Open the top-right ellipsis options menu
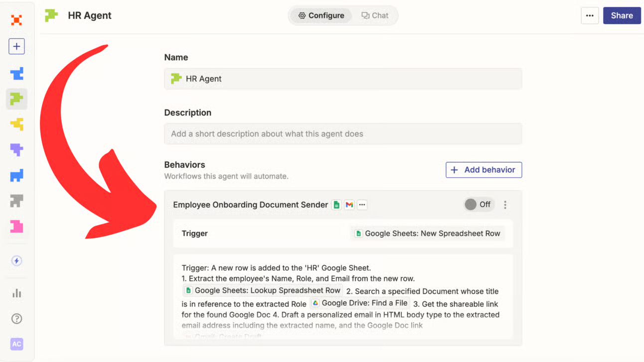The height and width of the screenshot is (362, 644). (590, 15)
